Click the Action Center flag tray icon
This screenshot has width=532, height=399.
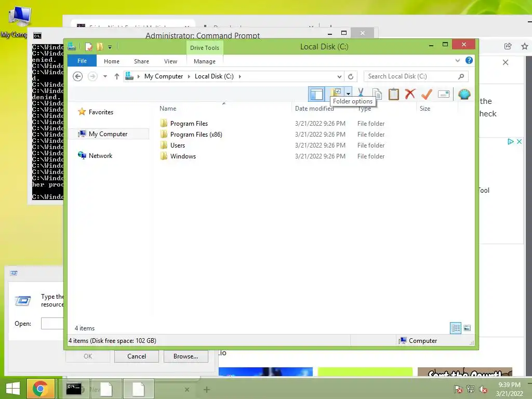[x=458, y=389]
